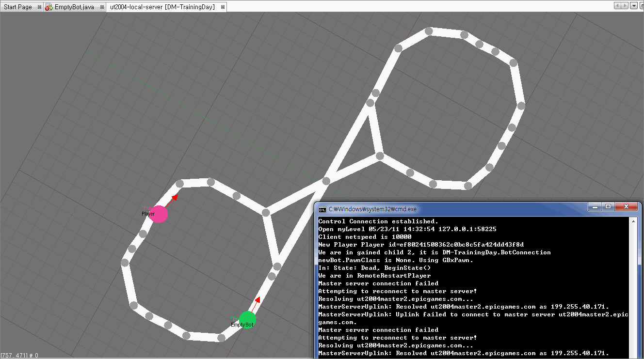644x359 pixels.
Task: Maximize the cmd.exe console window
Action: tap(609, 206)
